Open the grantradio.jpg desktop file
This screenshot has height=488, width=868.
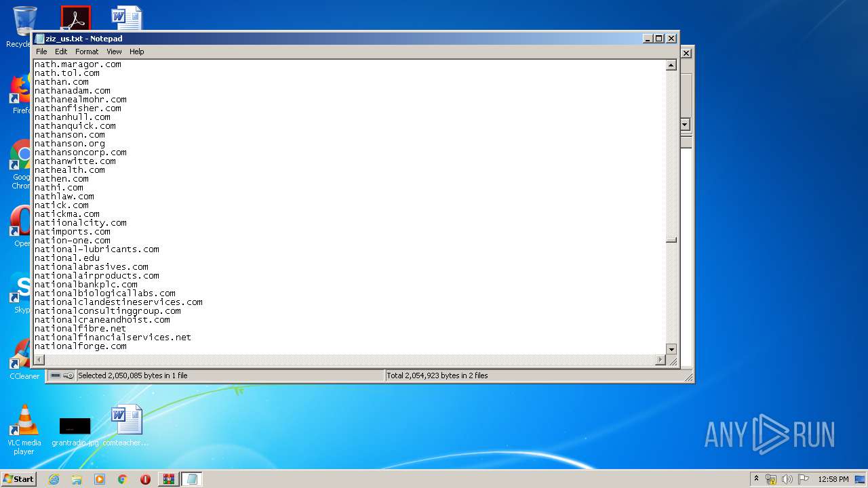75,431
